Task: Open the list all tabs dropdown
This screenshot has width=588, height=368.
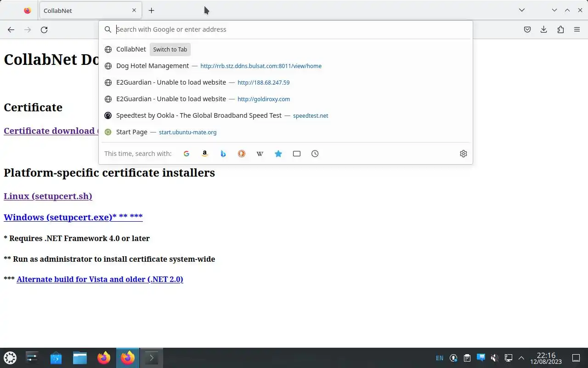Action: [x=522, y=10]
